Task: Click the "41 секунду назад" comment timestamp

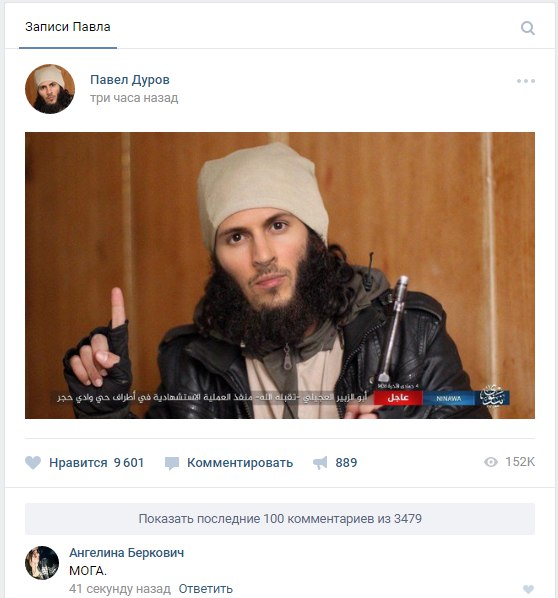Action: (120, 589)
